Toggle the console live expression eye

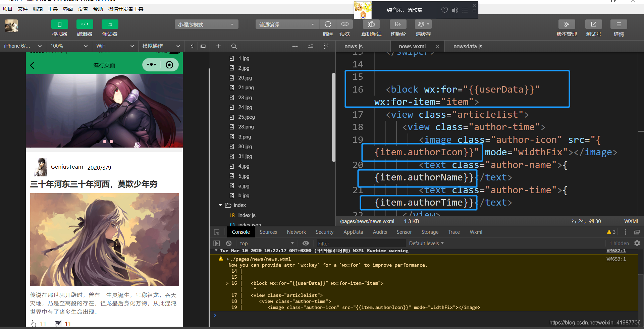click(x=306, y=243)
